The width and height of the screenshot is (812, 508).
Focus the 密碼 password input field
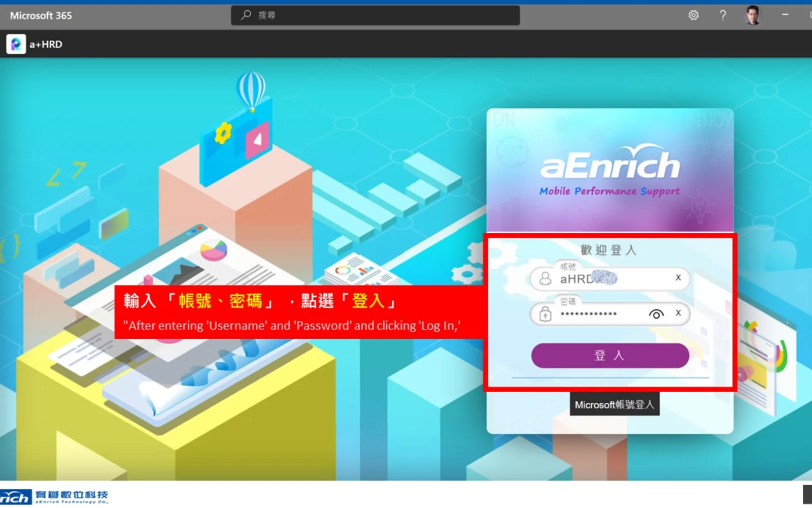[610, 314]
